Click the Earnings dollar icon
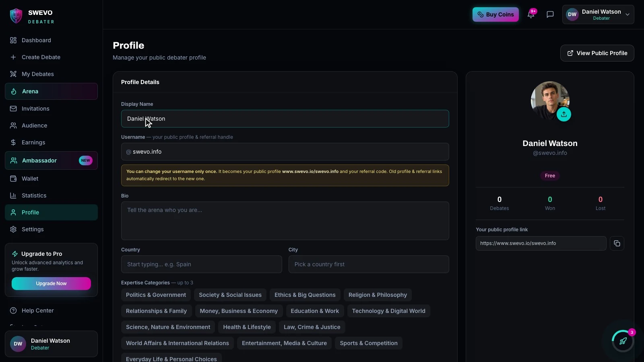644x362 pixels. (x=13, y=142)
